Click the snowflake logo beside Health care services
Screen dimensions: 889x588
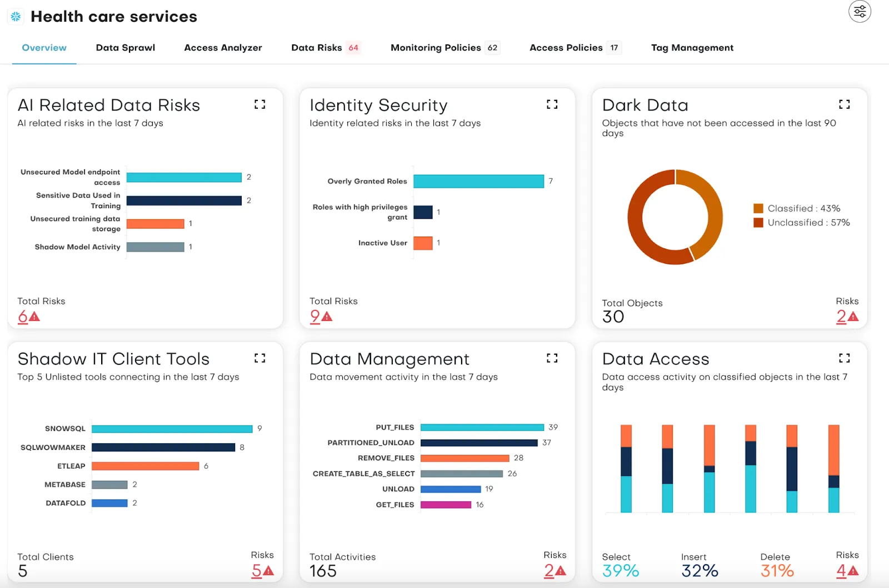[x=16, y=16]
